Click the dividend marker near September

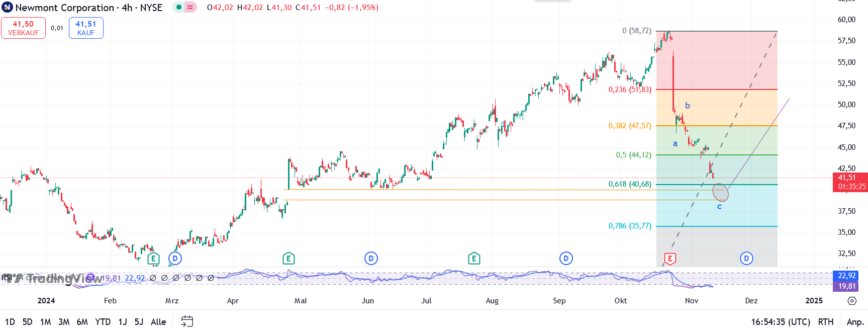tap(566, 259)
